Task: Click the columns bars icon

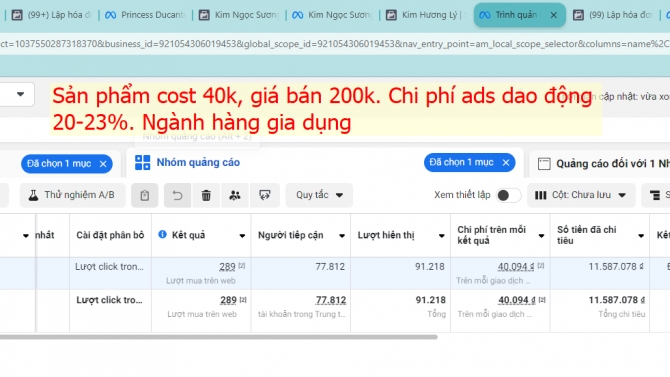Action: (541, 195)
